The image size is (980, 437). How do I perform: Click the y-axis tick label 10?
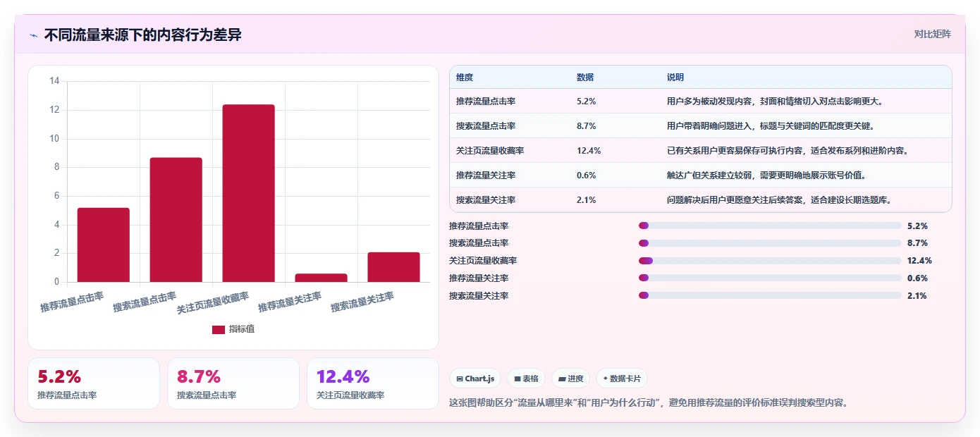point(54,139)
